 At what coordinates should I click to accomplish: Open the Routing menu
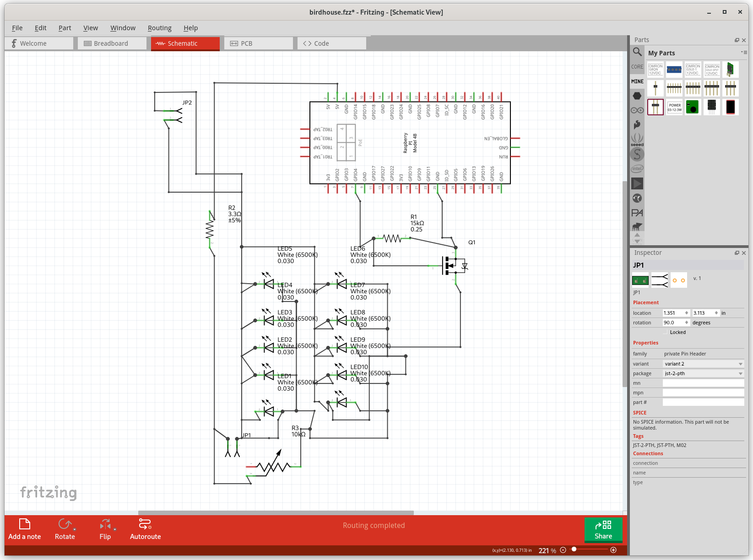160,28
